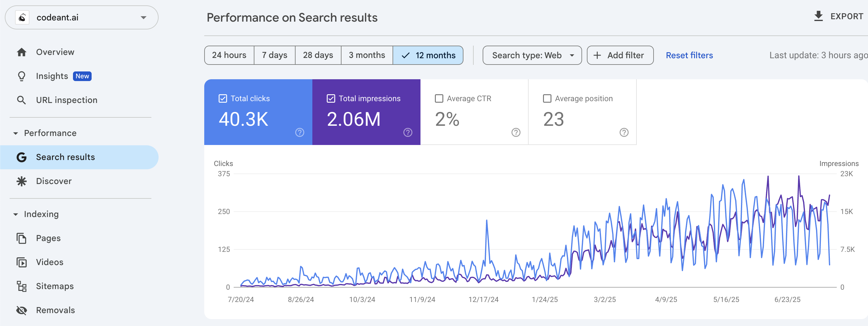Click the Discover asterisk icon
The height and width of the screenshot is (326, 868).
(22, 181)
